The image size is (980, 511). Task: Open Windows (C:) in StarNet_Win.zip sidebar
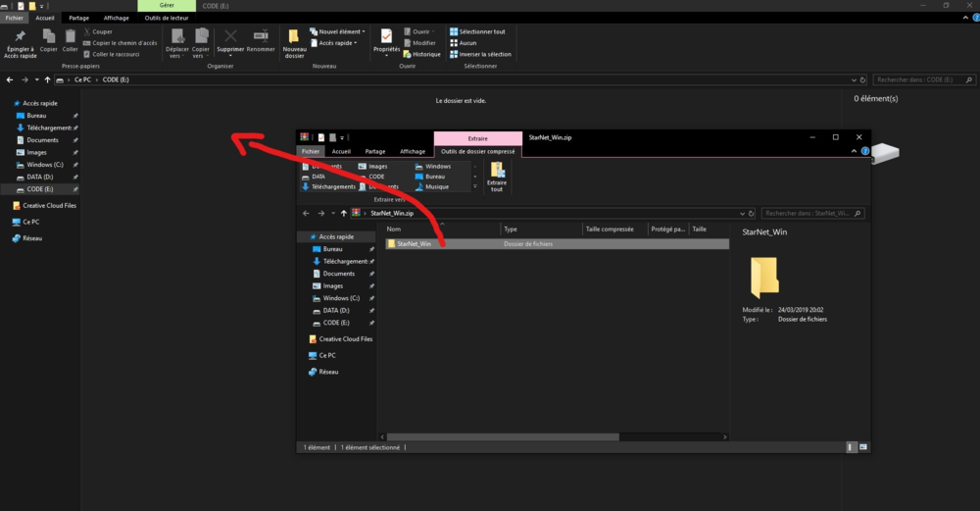(x=336, y=298)
